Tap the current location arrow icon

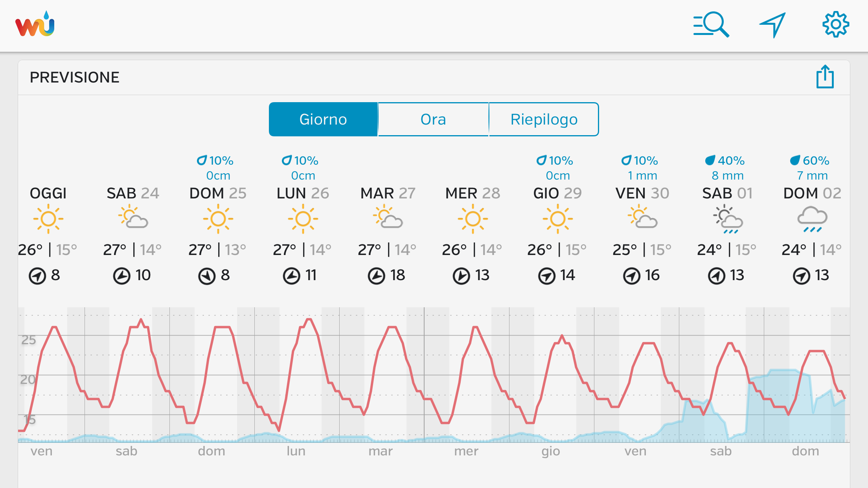772,25
